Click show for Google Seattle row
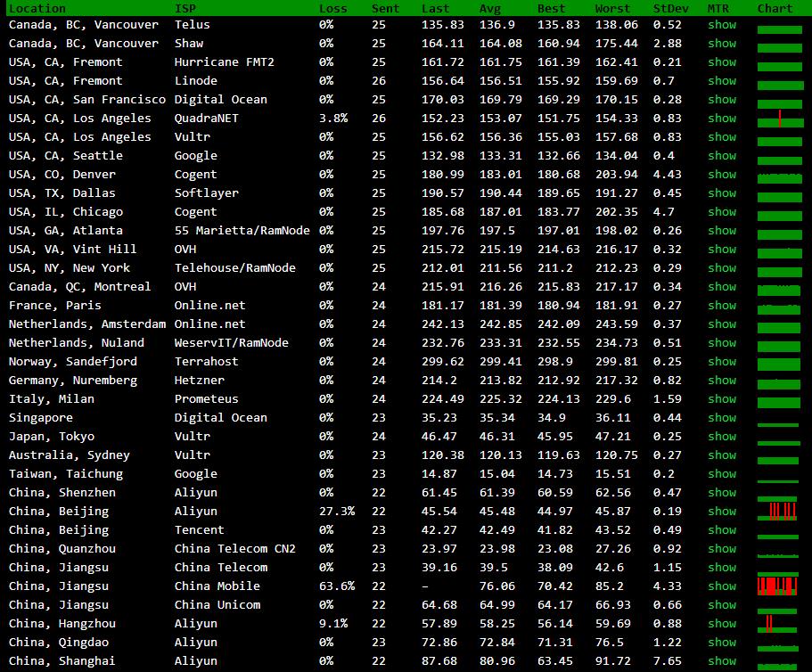This screenshot has width=812, height=672. pyautogui.click(x=722, y=156)
